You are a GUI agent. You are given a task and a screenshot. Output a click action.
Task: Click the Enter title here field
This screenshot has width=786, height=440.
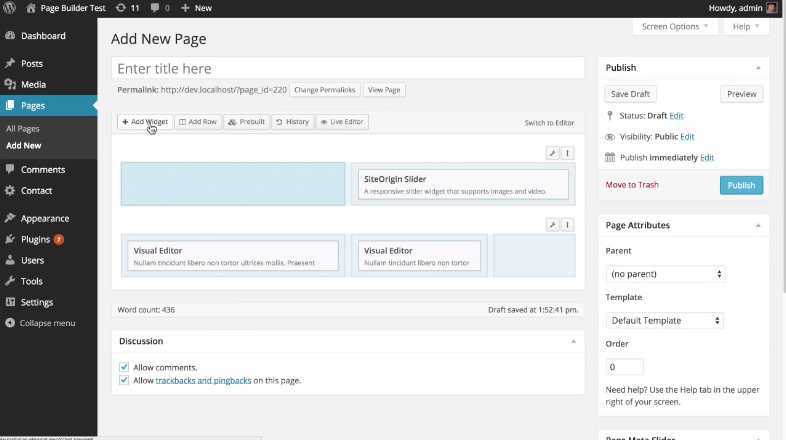tap(347, 69)
